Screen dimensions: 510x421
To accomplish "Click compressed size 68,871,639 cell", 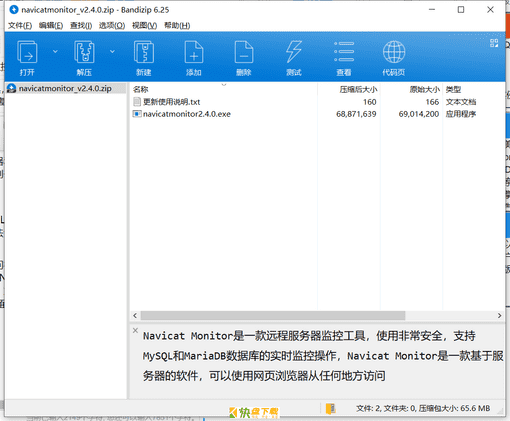I will pyautogui.click(x=356, y=114).
